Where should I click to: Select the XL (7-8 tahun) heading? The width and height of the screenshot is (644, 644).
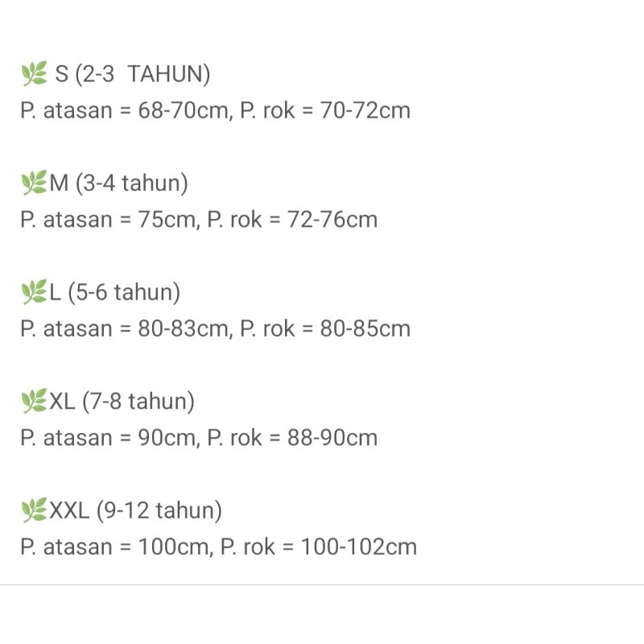(122, 401)
